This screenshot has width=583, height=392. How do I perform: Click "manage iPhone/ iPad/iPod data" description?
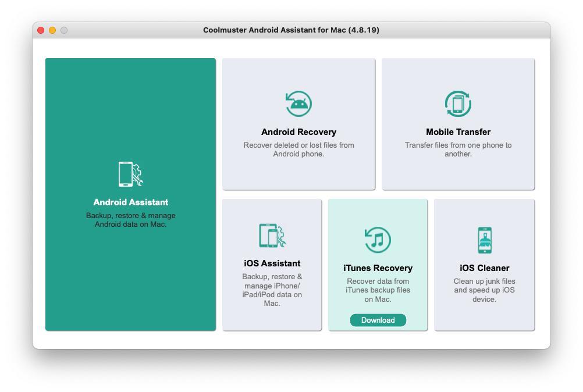click(x=272, y=290)
